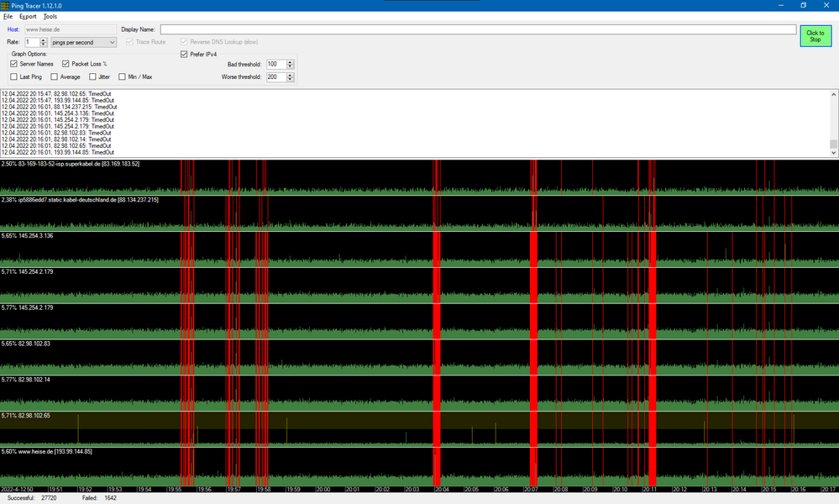Click the log scrollbar down arrow
The width and height of the screenshot is (839, 504).
click(x=834, y=153)
